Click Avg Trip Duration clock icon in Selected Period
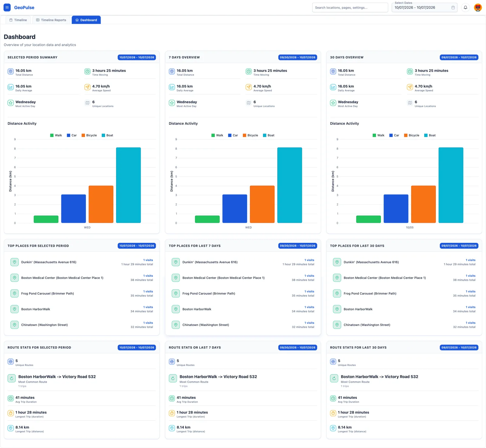The image size is (486, 448). click(11, 398)
